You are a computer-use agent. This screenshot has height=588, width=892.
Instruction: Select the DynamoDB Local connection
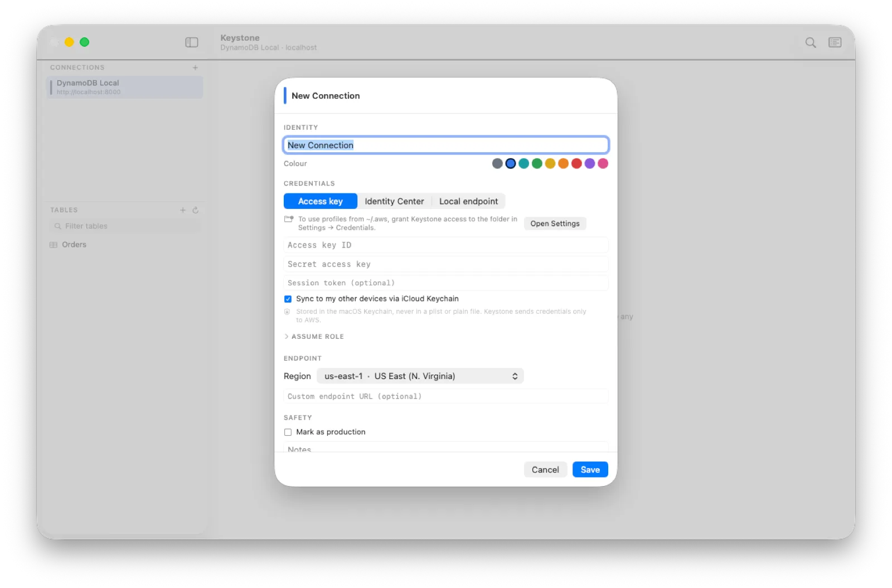tap(125, 88)
